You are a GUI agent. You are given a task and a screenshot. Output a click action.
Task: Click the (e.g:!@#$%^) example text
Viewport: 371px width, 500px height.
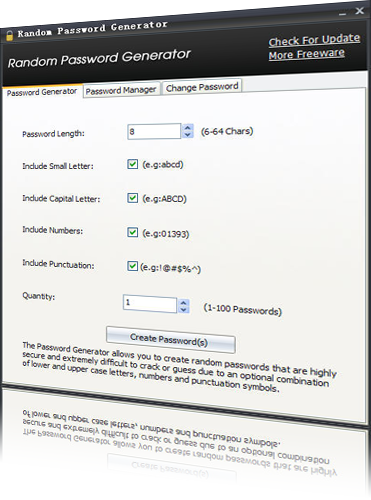(x=170, y=268)
